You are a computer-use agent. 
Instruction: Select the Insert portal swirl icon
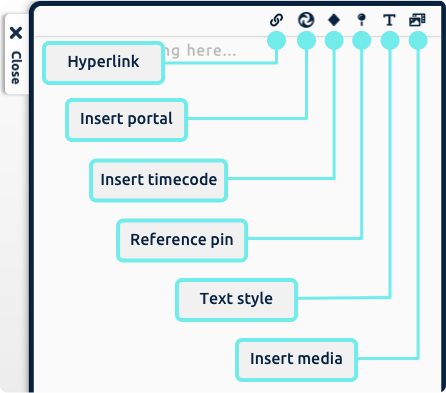[306, 20]
